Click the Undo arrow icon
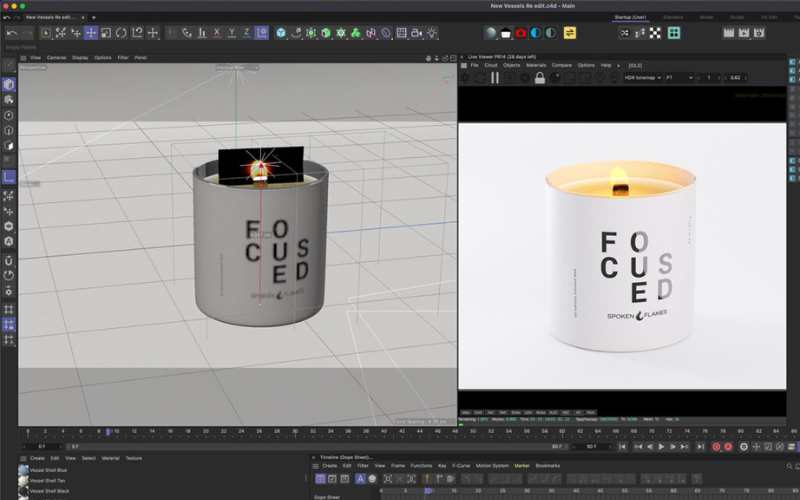 click(x=11, y=33)
